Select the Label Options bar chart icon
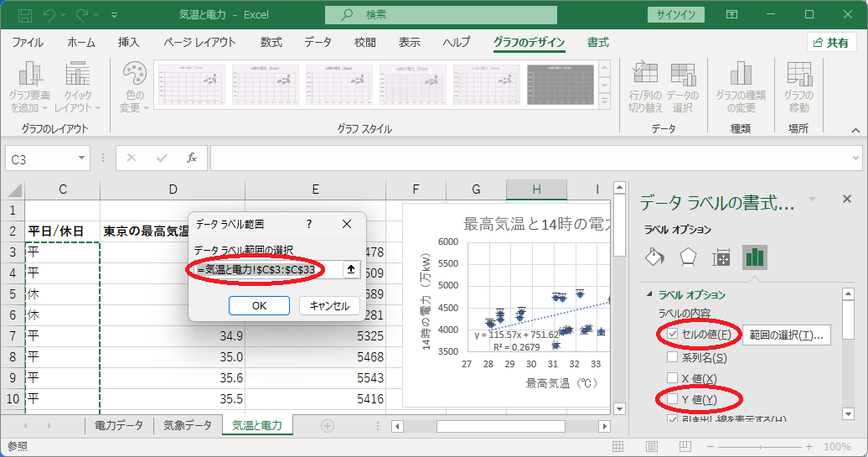 point(755,257)
